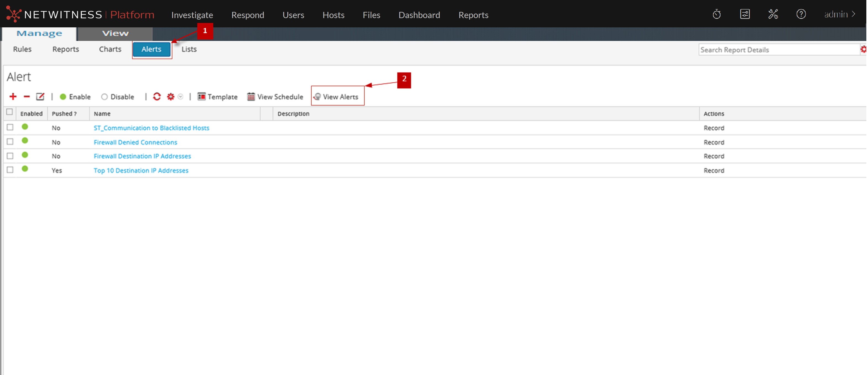This screenshot has width=868, height=375.
Task: Open the Lists sub-tab
Action: 189,49
